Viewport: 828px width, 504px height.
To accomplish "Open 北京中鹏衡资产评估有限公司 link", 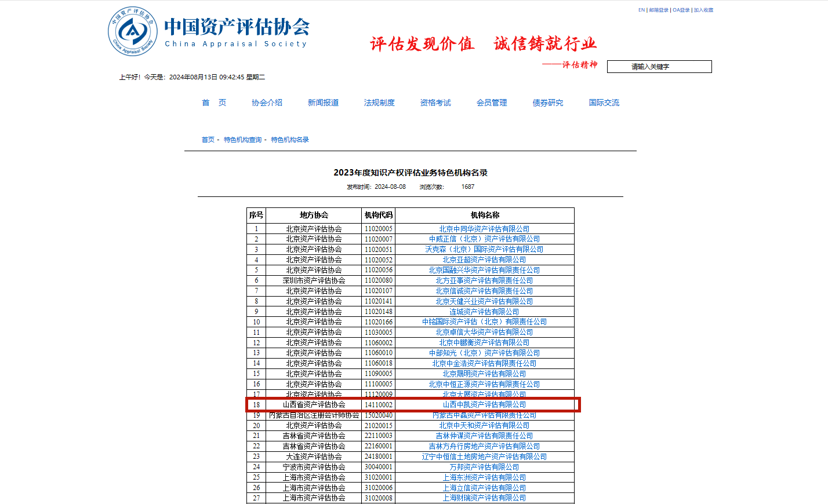I will pyautogui.click(x=484, y=342).
